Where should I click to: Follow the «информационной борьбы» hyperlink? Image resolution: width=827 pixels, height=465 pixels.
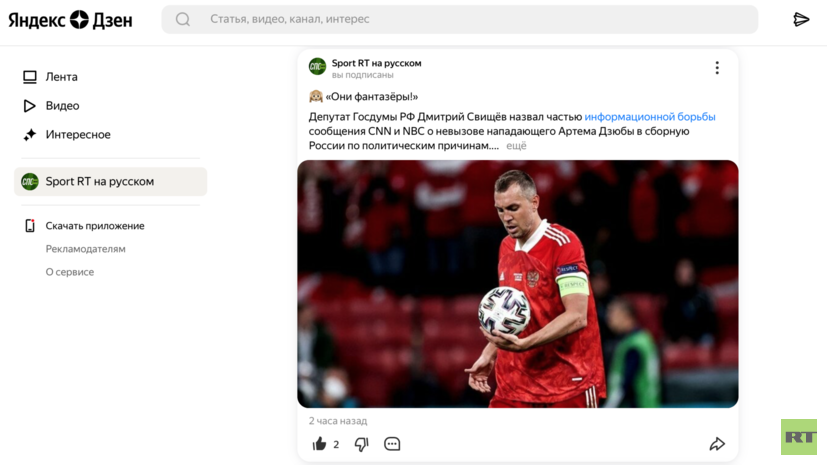click(x=650, y=117)
